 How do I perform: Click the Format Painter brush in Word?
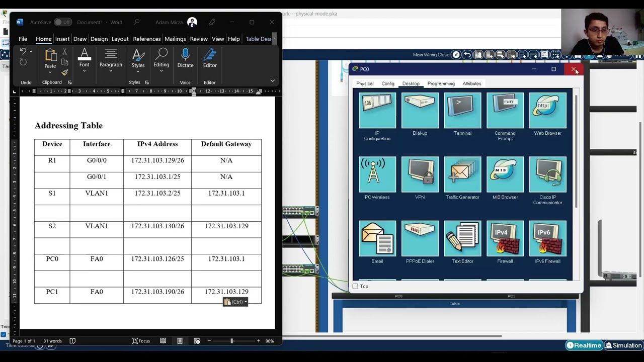[x=64, y=72]
